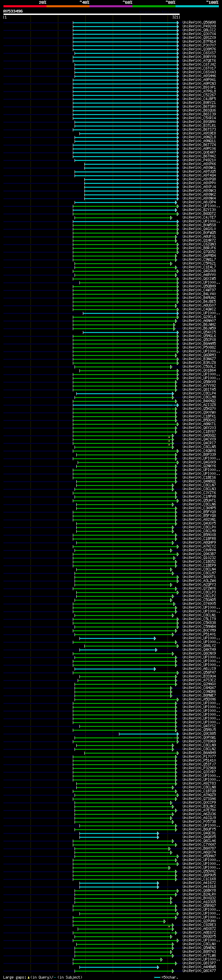Viewport: 222px width, 980px height.
Task: Select the UniRef100_A2I3Z8 entry
Action: (199, 405)
